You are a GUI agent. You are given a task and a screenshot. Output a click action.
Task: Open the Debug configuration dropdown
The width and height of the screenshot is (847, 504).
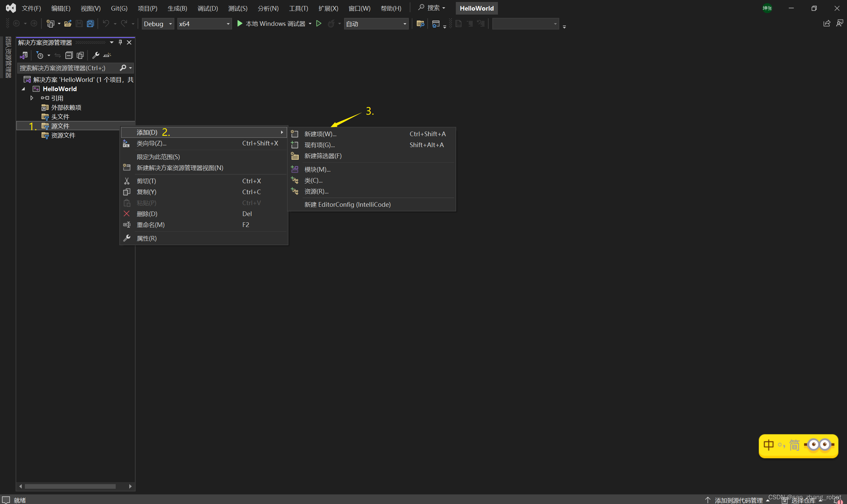point(158,24)
